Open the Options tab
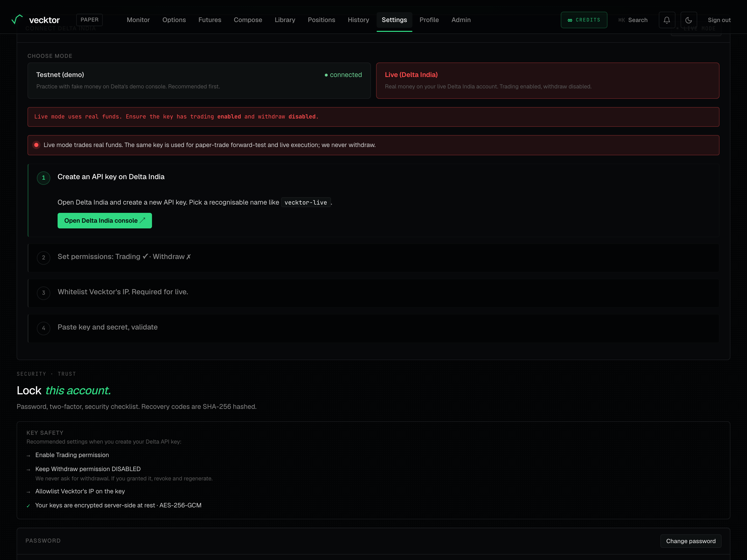The height and width of the screenshot is (560, 747). point(174,20)
